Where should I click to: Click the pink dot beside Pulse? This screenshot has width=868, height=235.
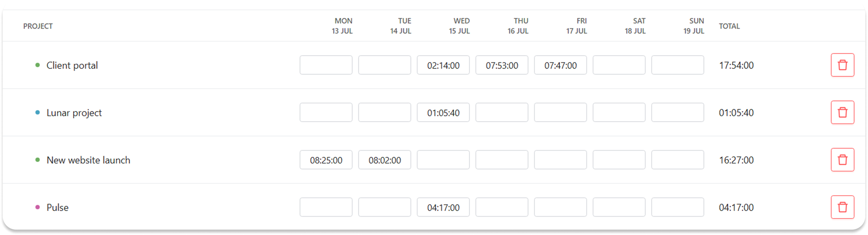38,207
